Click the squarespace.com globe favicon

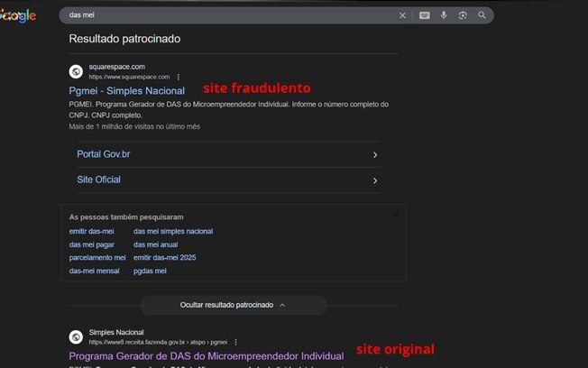pos(77,71)
